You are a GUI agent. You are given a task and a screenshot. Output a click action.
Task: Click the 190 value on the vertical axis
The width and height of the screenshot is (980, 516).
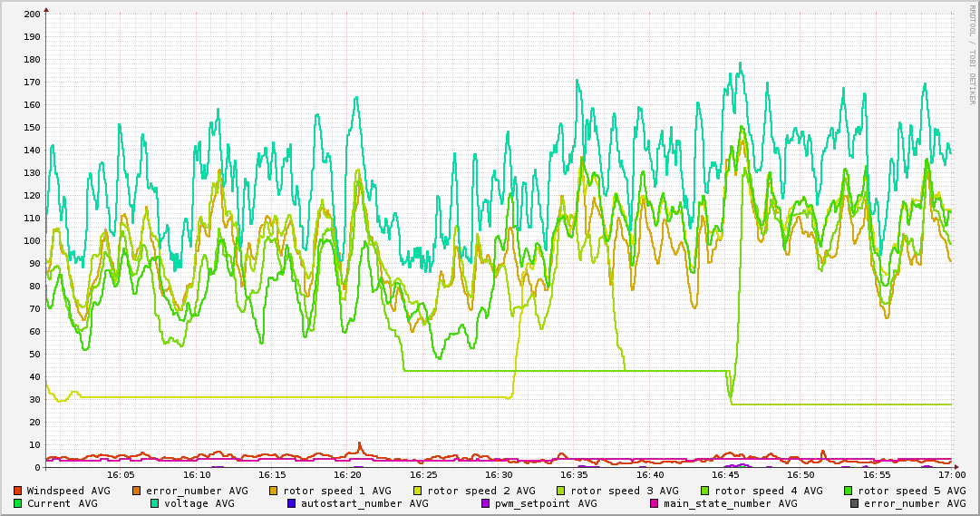point(32,36)
